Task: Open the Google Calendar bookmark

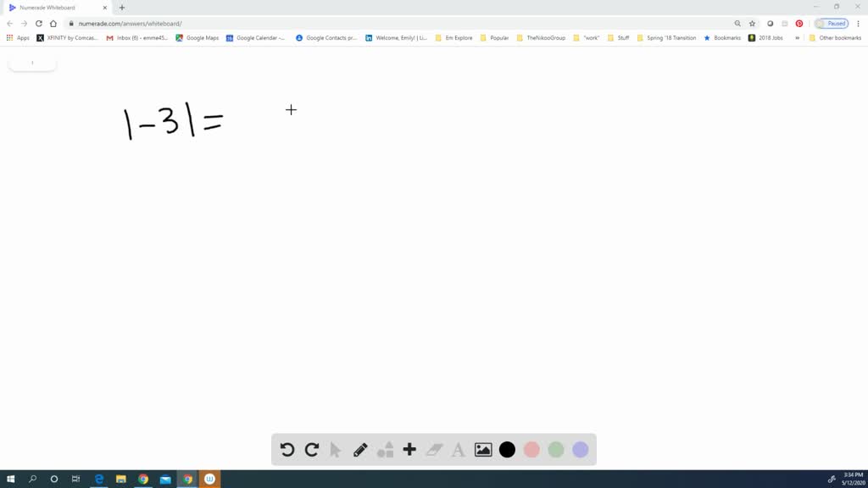Action: pos(255,38)
